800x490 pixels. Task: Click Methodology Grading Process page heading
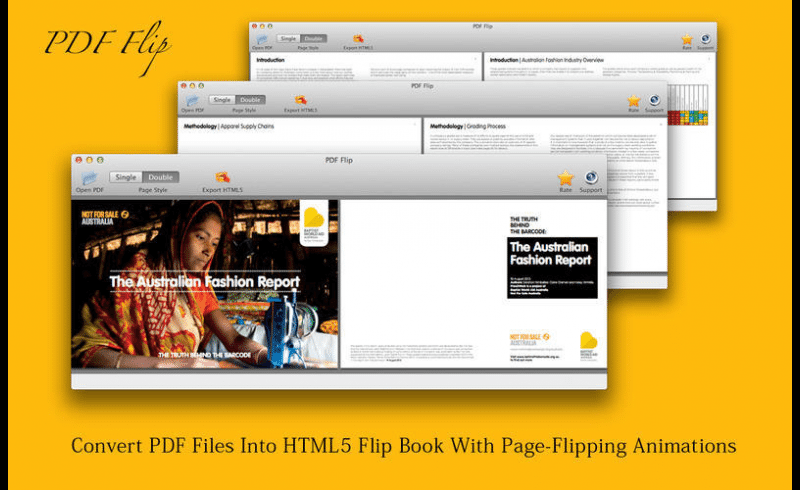click(x=468, y=126)
